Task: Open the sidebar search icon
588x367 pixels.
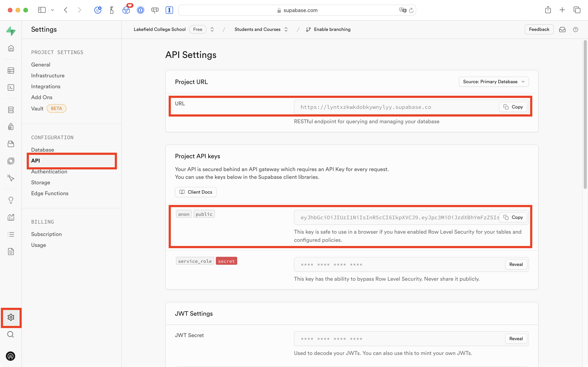Action: click(x=10, y=335)
